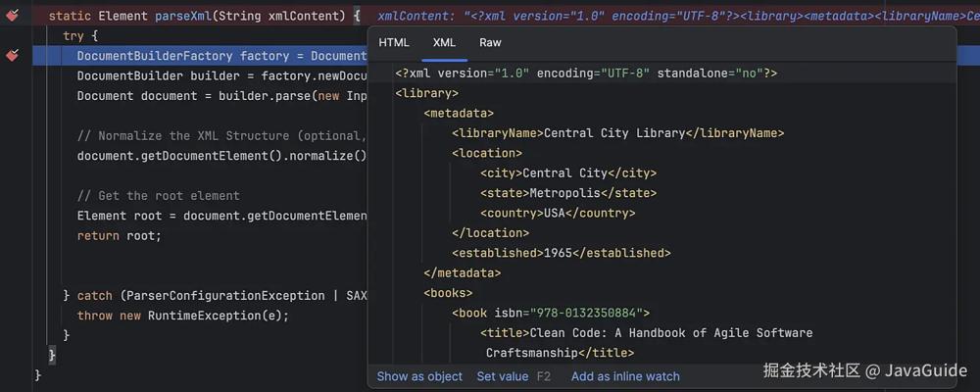The image size is (980, 392).
Task: Click the book isbn 978-0132350884 line
Action: (551, 313)
